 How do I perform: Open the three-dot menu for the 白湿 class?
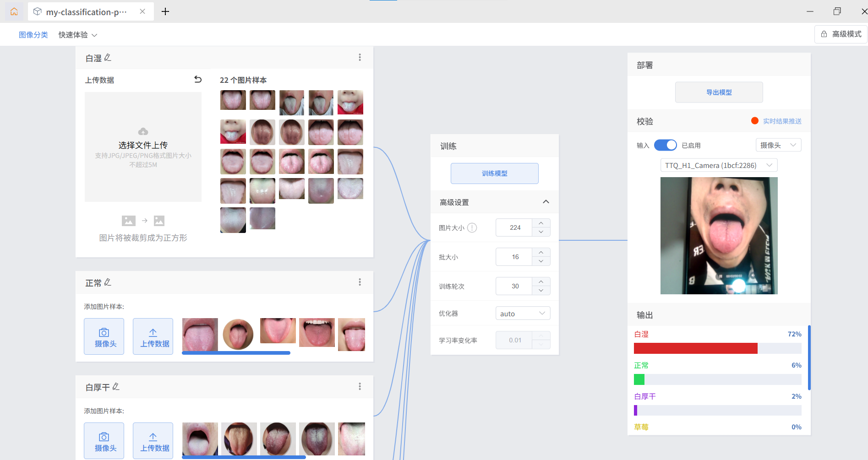click(360, 57)
